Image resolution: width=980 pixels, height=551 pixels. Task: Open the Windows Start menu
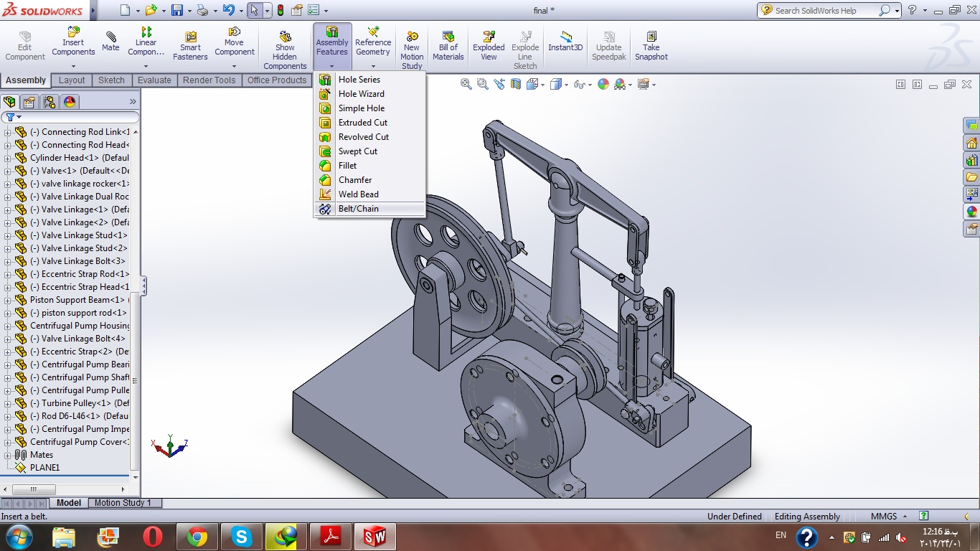tap(18, 537)
